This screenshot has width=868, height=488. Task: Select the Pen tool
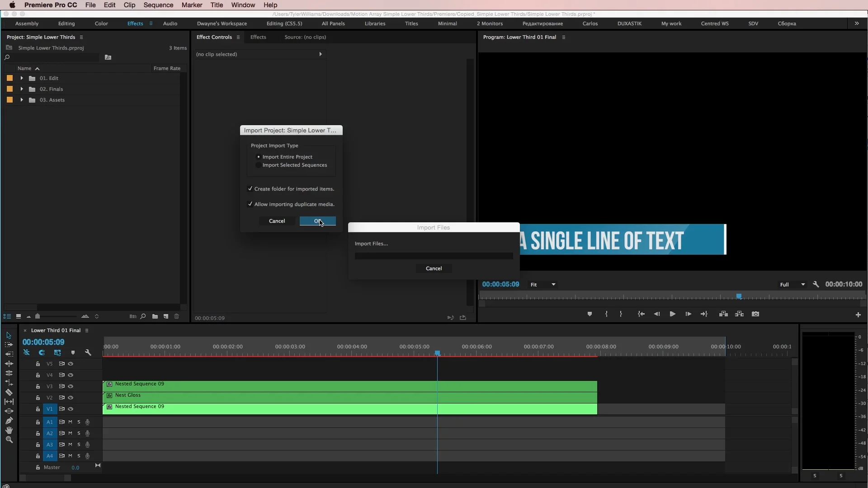click(9, 421)
